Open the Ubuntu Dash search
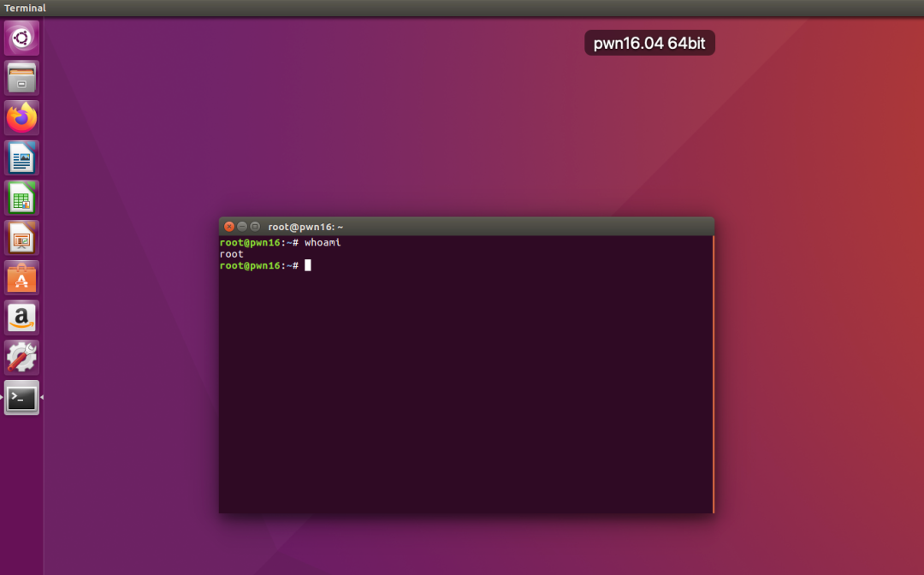 [21, 38]
